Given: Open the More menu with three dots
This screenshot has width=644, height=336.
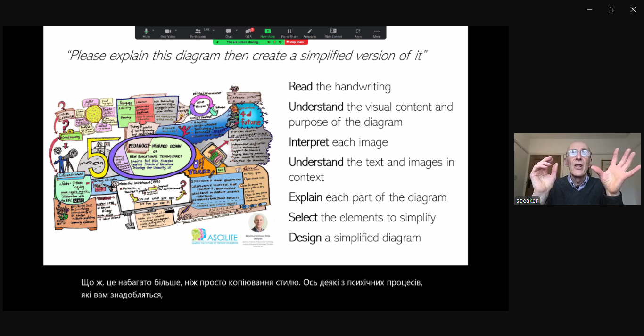Looking at the screenshot, I should click(377, 32).
